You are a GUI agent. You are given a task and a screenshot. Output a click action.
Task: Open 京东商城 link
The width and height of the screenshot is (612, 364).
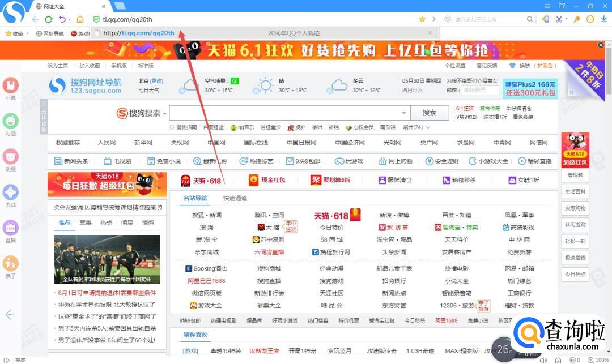click(x=207, y=252)
